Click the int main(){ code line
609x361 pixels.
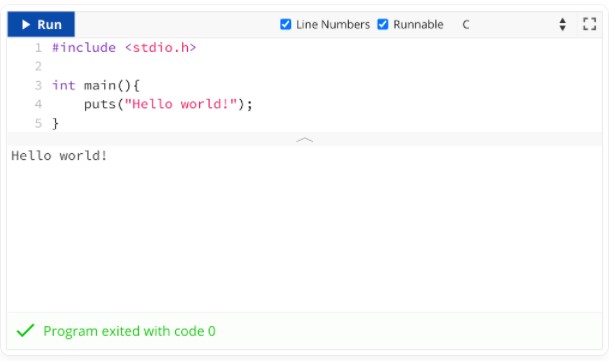click(96, 85)
